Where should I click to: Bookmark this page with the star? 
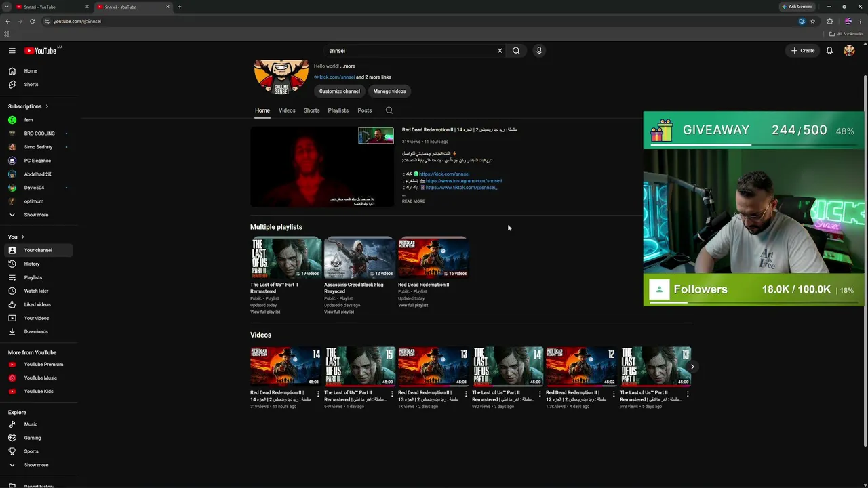pyautogui.click(x=812, y=21)
